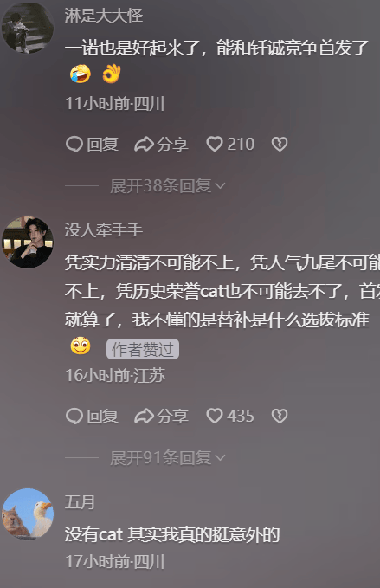The height and width of the screenshot is (588, 380).
Task: Select 五月's comment text about cat
Action: point(172,534)
